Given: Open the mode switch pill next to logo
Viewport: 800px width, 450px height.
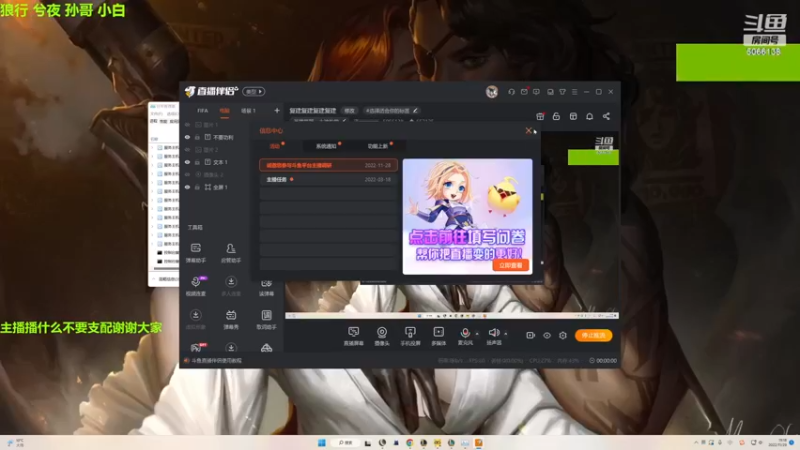Looking at the screenshot, I should pyautogui.click(x=254, y=92).
